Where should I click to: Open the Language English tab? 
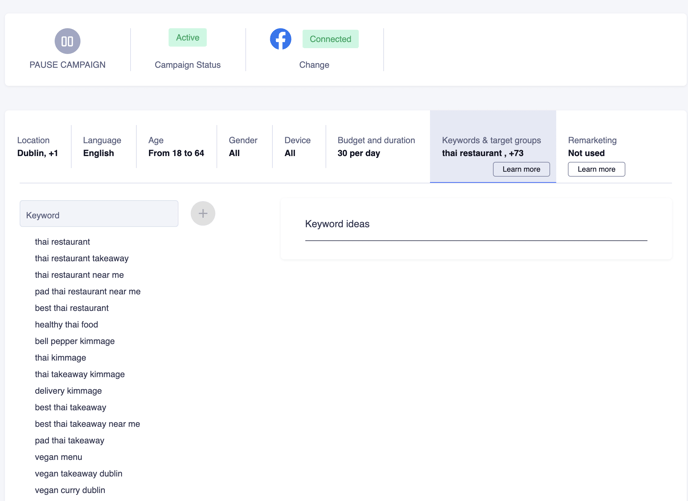pyautogui.click(x=102, y=147)
